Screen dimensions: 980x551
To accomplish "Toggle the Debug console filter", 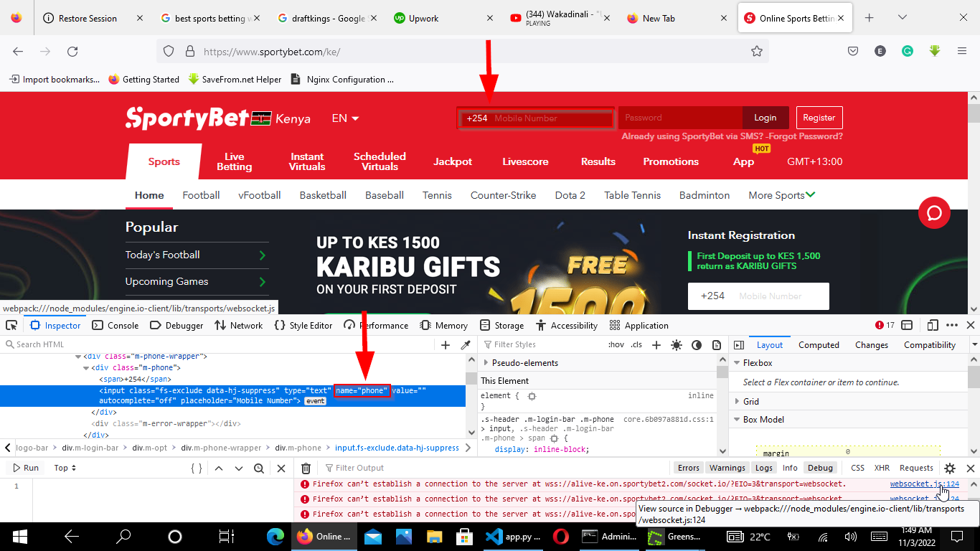I will click(820, 468).
